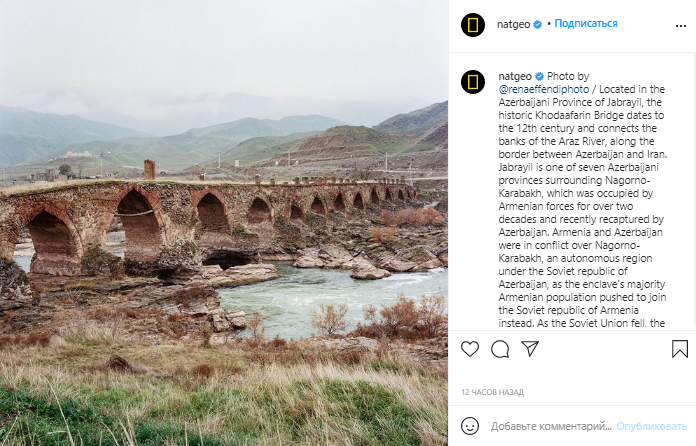Like the post with the heart icon

pyautogui.click(x=470, y=349)
